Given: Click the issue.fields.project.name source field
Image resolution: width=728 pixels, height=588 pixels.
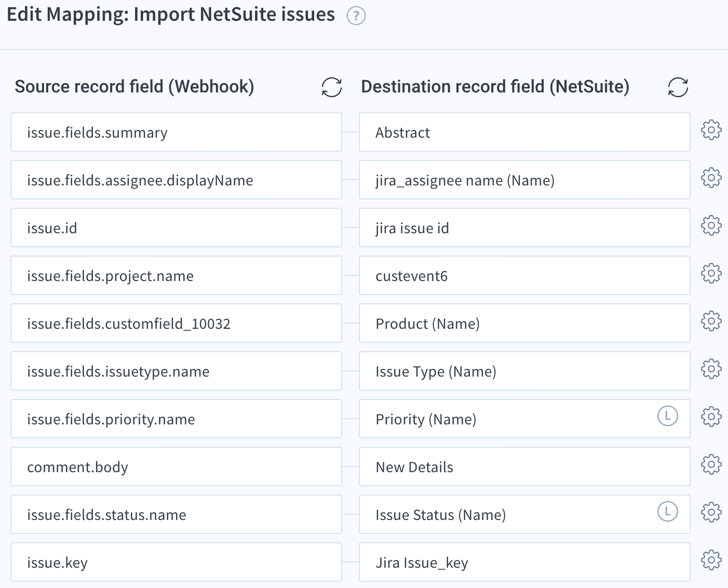Looking at the screenshot, I should point(176,276).
